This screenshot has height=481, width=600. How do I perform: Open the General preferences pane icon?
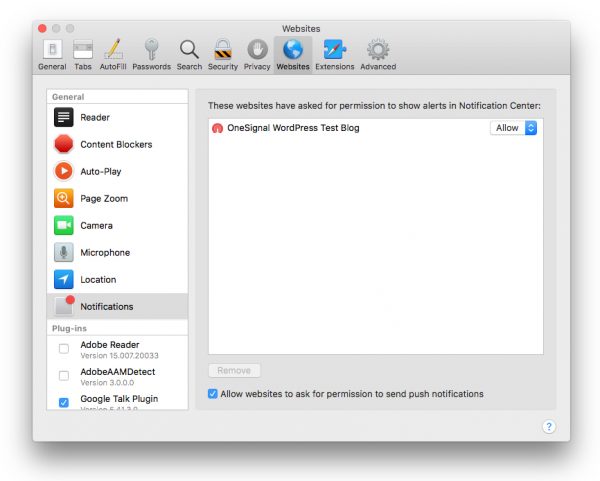(52, 50)
